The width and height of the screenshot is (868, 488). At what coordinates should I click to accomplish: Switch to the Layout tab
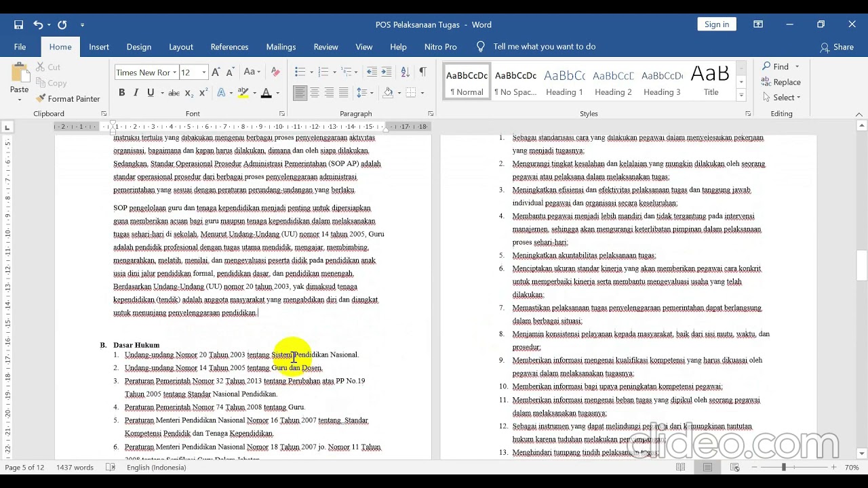(x=181, y=47)
